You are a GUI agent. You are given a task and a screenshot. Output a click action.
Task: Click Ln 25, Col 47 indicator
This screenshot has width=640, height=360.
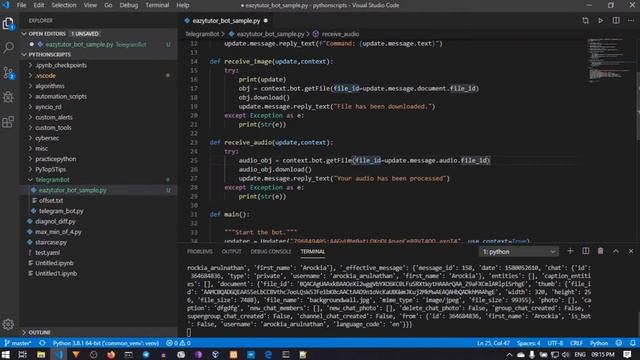493,343
